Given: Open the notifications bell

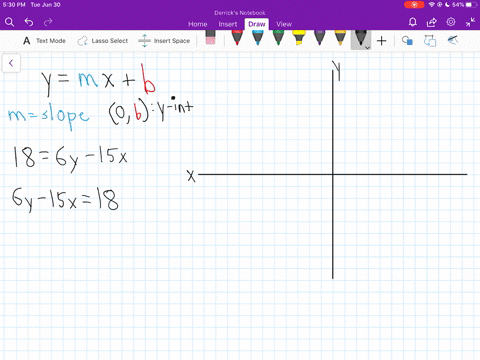Looking at the screenshot, I should [x=413, y=22].
